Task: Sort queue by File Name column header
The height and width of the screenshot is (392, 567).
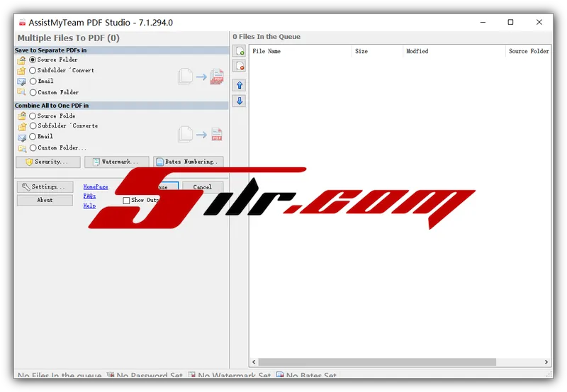Action: [x=300, y=51]
